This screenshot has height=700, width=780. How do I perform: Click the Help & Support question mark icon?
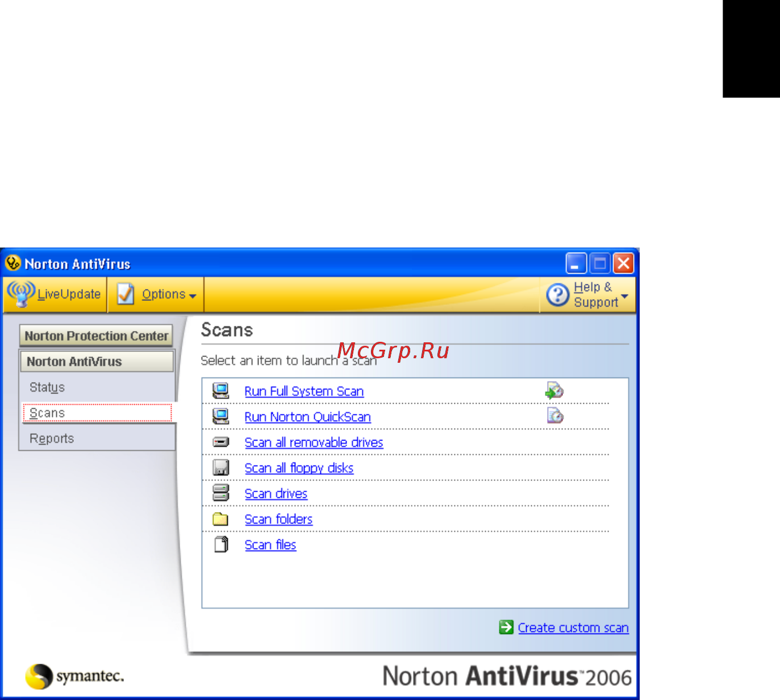[557, 295]
